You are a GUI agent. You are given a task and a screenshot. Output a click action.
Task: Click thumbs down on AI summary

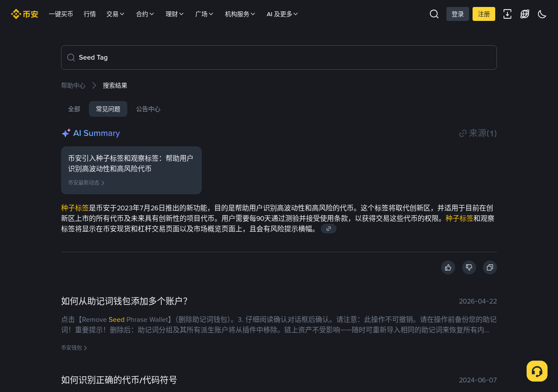(469, 267)
